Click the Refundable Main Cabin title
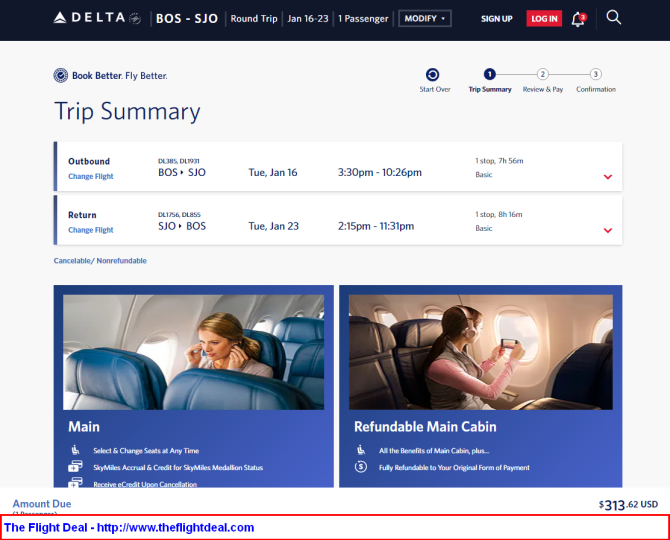Image resolution: width=670 pixels, height=540 pixels. click(x=425, y=426)
